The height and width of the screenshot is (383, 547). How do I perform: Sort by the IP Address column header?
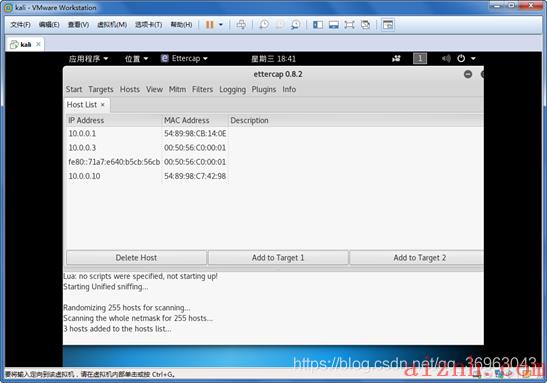(114, 121)
